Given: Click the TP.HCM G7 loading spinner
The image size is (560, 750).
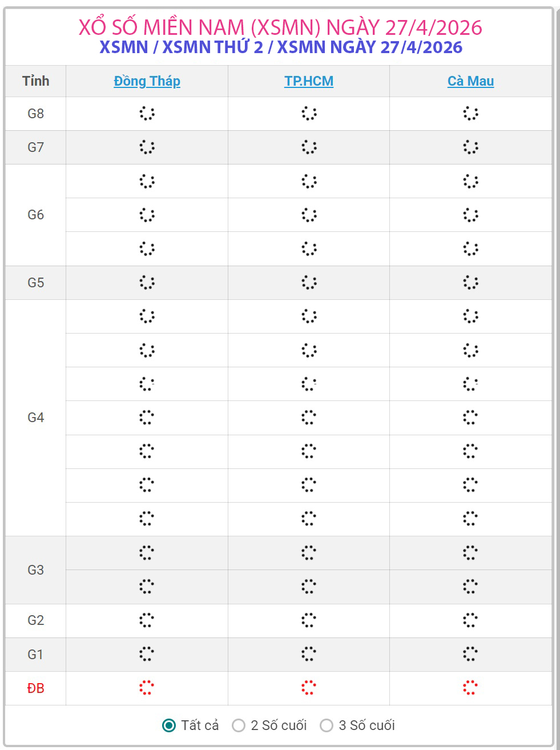Looking at the screenshot, I should 309,147.
